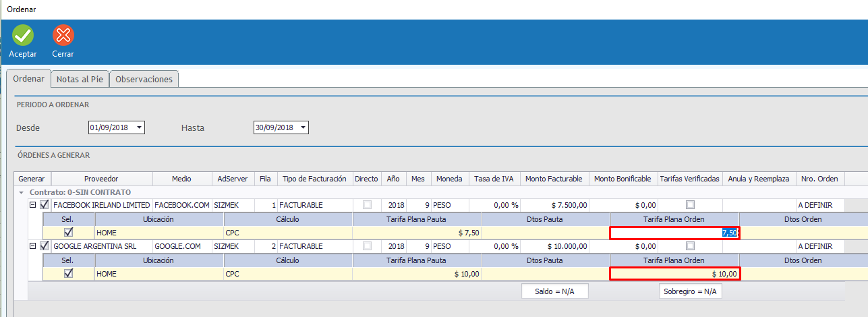Open the Desde date dropdown
The image size is (868, 317).
[x=139, y=127]
